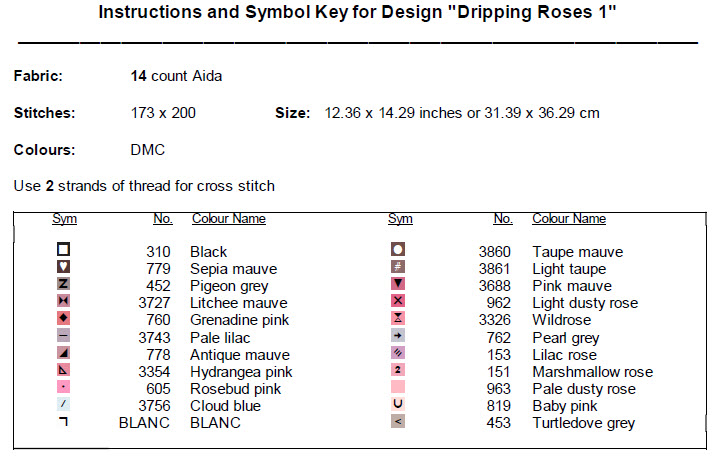Select the Baby pink U symbol
This screenshot has height=459, width=722.
(397, 405)
